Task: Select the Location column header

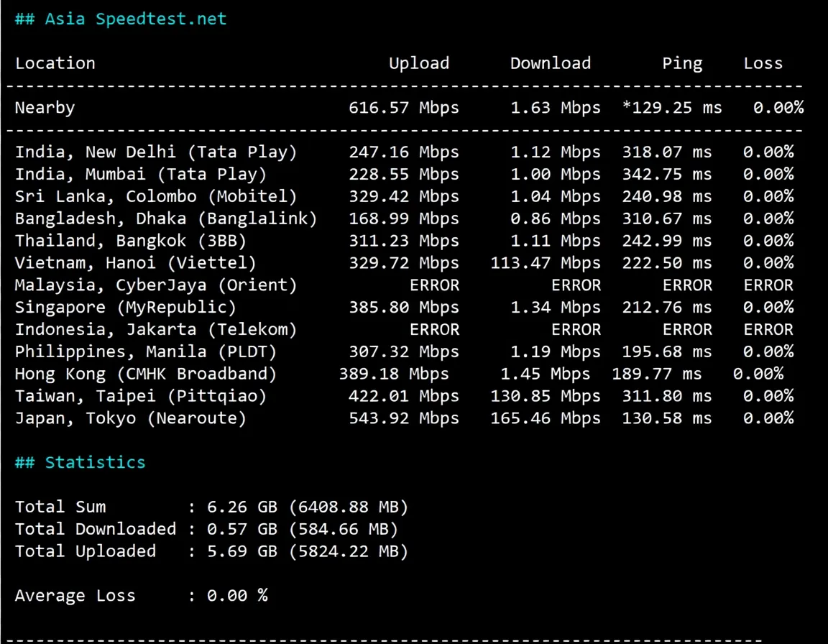Action: point(55,63)
